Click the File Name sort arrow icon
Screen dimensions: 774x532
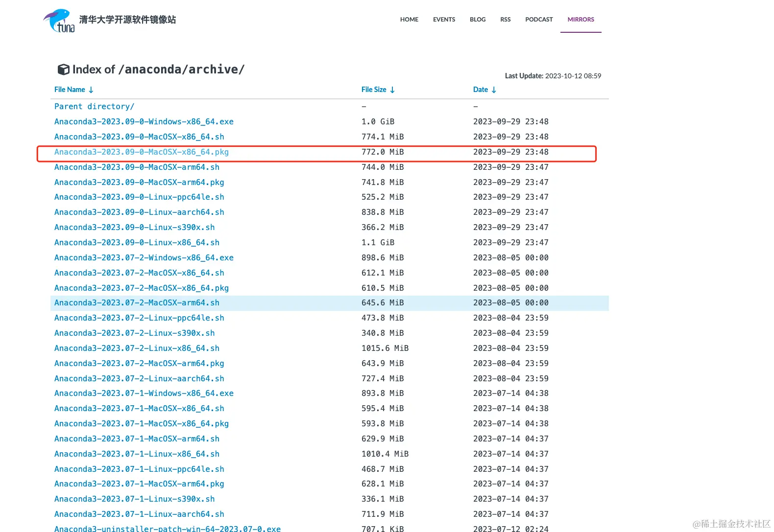pos(91,90)
